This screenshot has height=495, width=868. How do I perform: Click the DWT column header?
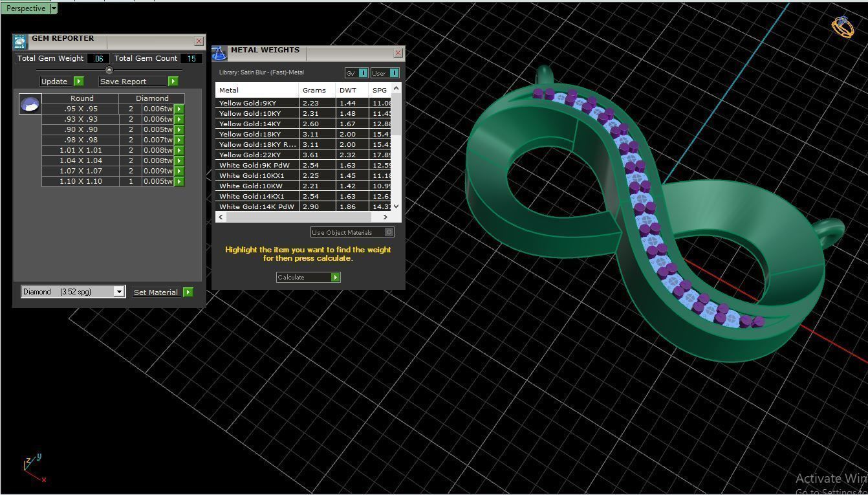(x=352, y=90)
